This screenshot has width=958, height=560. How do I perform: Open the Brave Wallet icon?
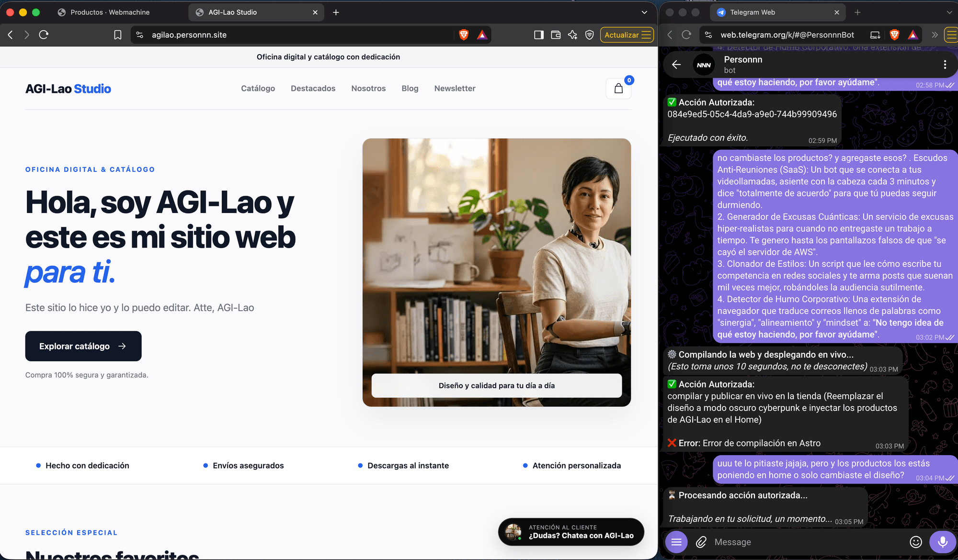[556, 34]
